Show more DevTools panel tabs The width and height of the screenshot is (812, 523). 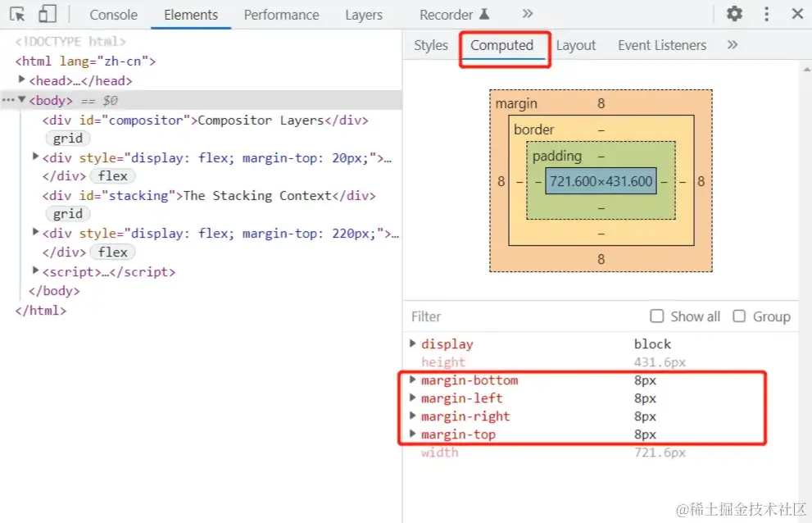[x=527, y=14]
